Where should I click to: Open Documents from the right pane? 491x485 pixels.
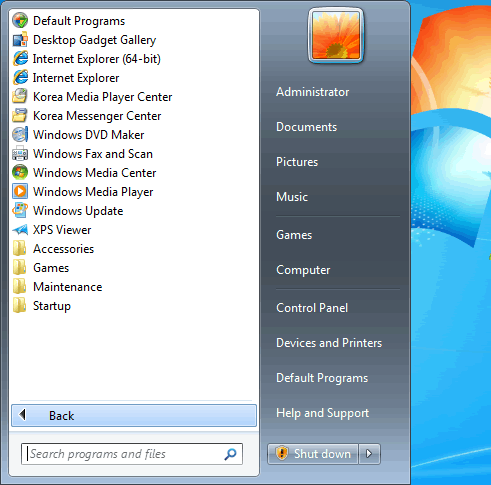pyautogui.click(x=307, y=127)
